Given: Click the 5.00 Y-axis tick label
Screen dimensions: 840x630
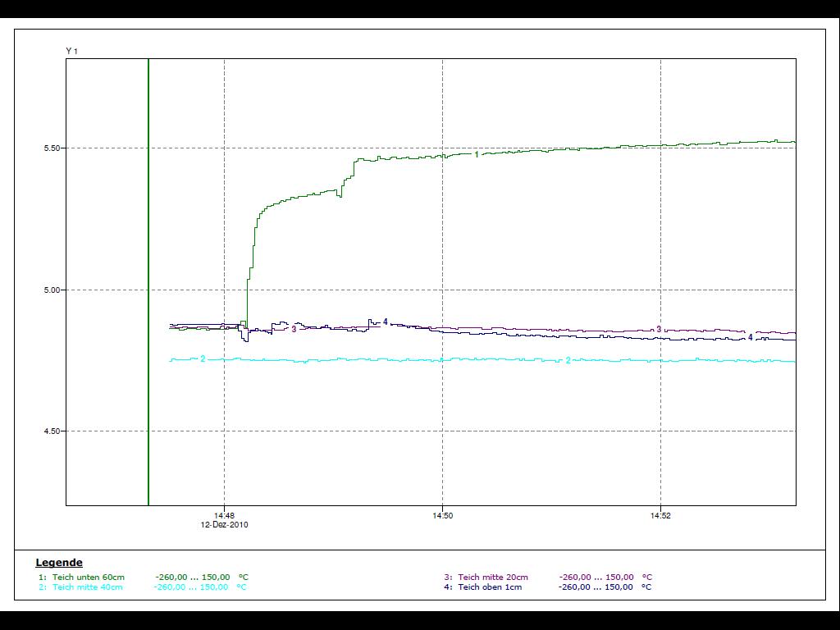Looking at the screenshot, I should pos(52,290).
